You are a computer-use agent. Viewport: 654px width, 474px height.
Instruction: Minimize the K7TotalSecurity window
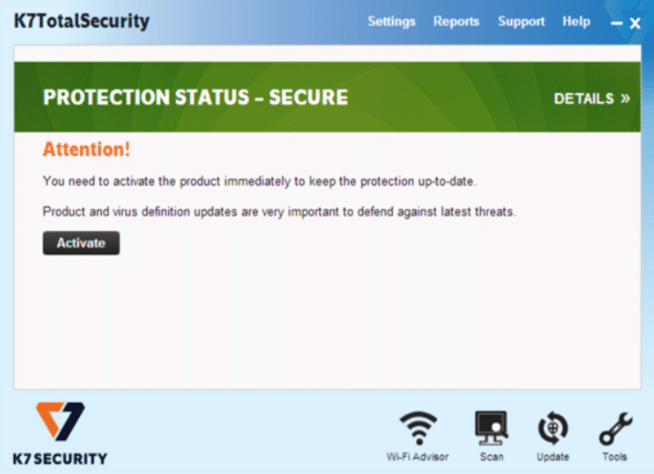tap(616, 23)
